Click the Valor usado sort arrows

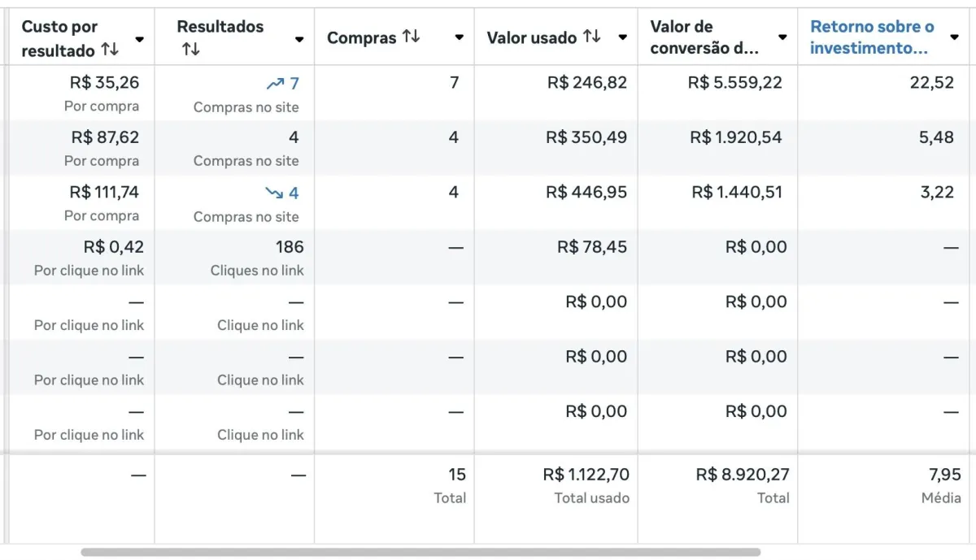coord(591,37)
